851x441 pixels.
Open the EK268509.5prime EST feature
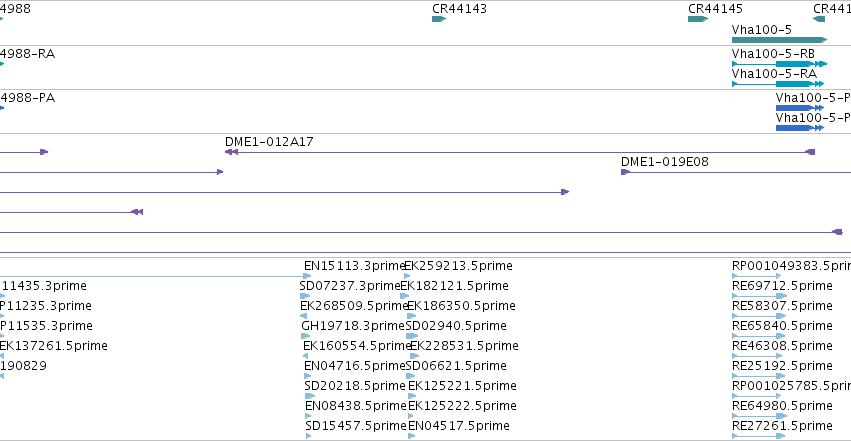(303, 316)
